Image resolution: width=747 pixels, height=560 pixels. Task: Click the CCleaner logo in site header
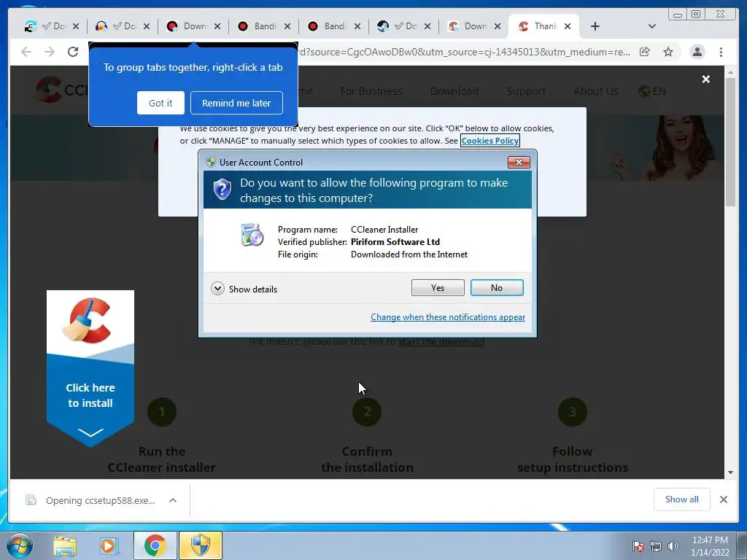point(62,90)
